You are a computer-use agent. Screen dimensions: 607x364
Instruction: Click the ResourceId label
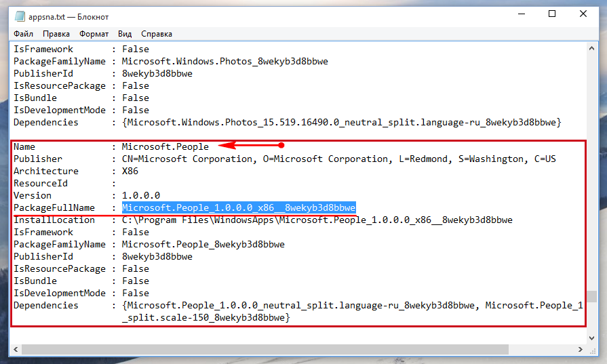(41, 183)
